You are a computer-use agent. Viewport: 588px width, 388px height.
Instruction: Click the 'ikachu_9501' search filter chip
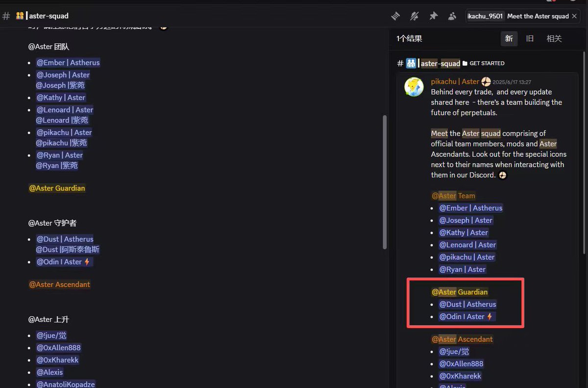click(x=485, y=16)
